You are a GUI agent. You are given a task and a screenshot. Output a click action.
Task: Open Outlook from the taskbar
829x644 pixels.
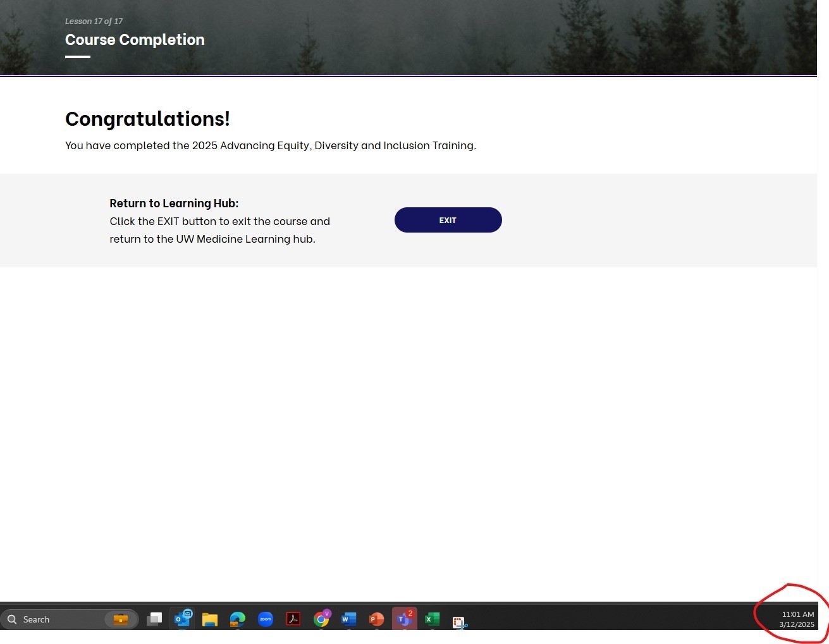[183, 619]
